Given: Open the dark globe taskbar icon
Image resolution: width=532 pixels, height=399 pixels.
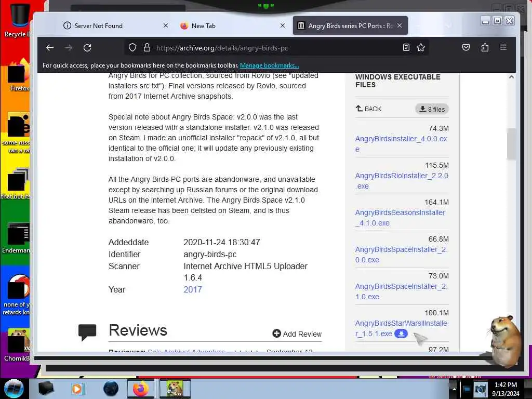Looking at the screenshot, I should [111, 389].
